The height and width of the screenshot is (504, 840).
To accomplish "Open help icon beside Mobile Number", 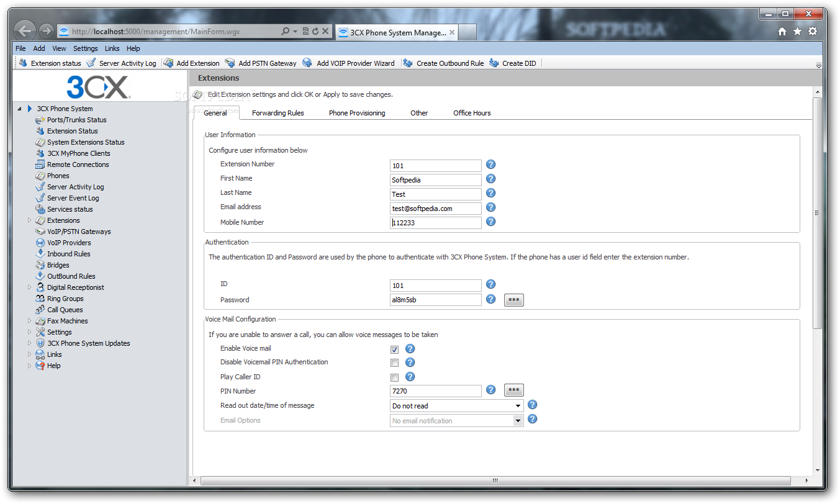I will pyautogui.click(x=490, y=222).
